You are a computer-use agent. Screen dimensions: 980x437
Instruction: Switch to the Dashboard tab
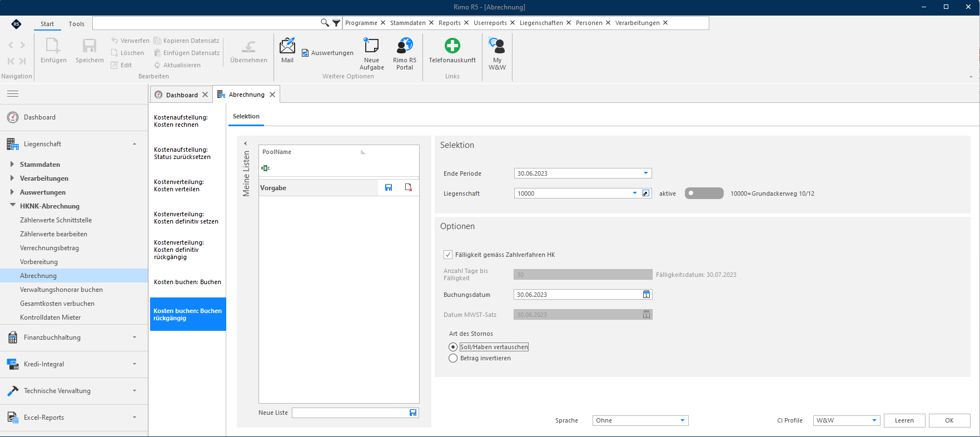click(x=182, y=95)
